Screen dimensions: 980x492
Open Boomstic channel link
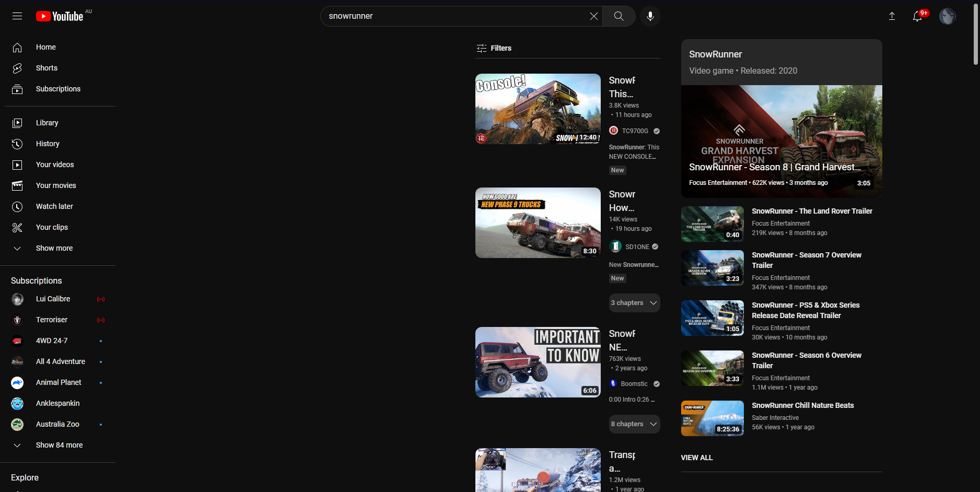tap(634, 384)
